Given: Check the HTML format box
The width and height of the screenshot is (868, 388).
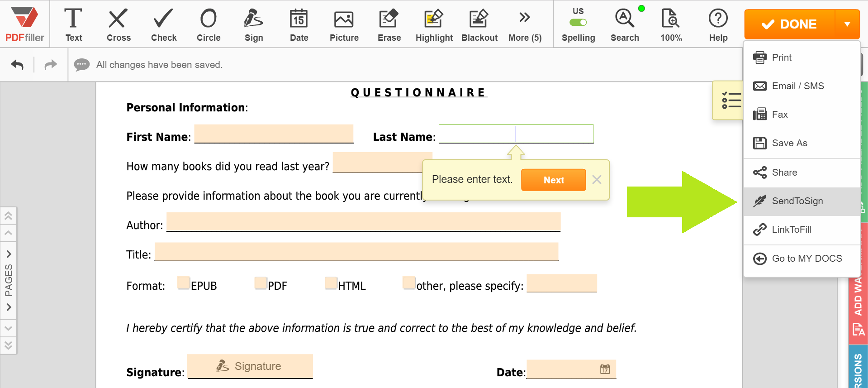Looking at the screenshot, I should click(x=331, y=283).
